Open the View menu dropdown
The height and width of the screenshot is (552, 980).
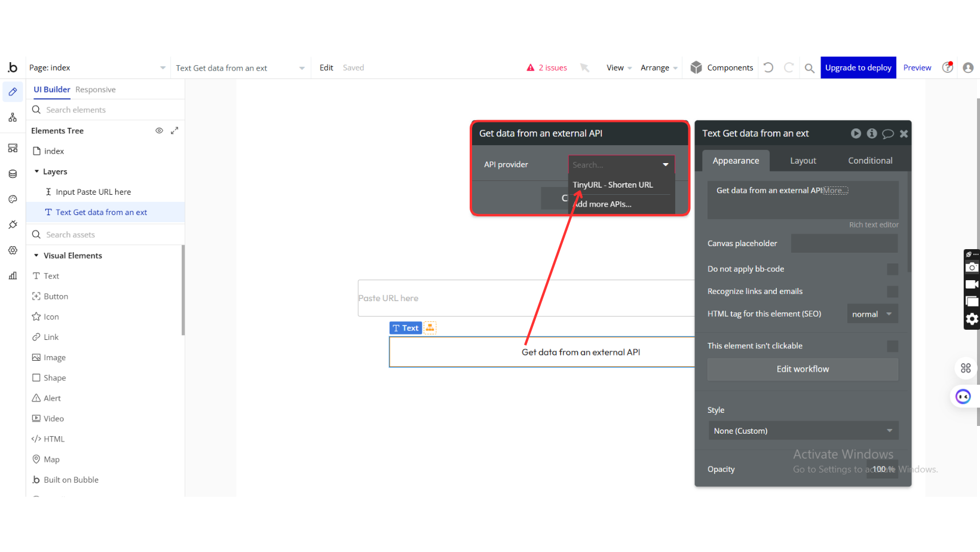[x=619, y=68]
